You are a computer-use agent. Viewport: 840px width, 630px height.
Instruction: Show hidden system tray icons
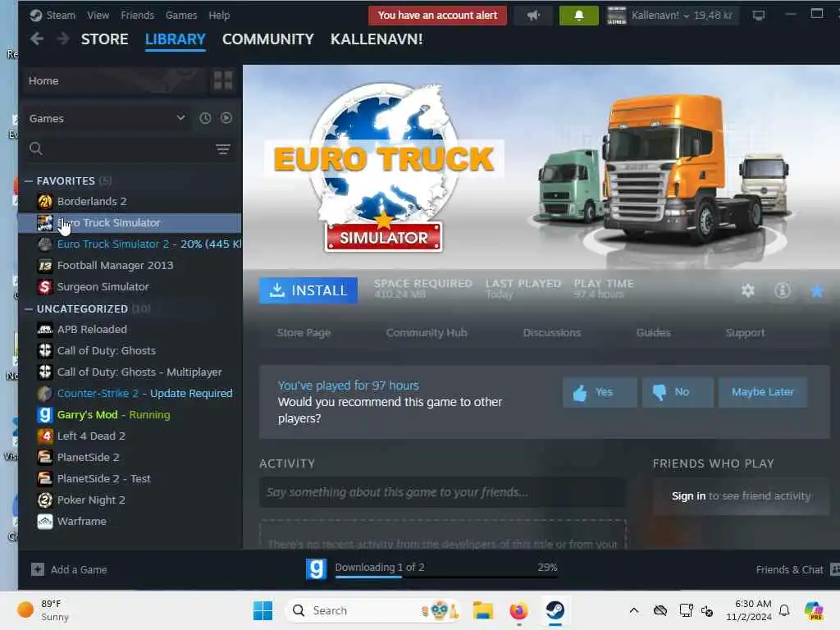coord(634,610)
